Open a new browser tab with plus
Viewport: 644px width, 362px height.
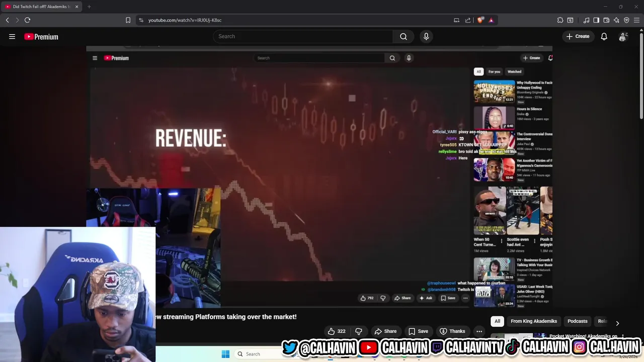[89, 7]
